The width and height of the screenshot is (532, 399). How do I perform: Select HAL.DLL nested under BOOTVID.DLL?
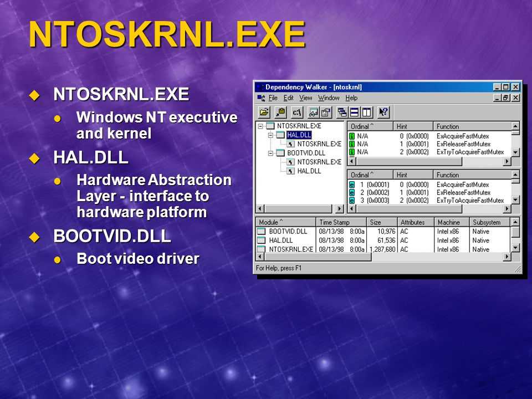click(x=309, y=171)
